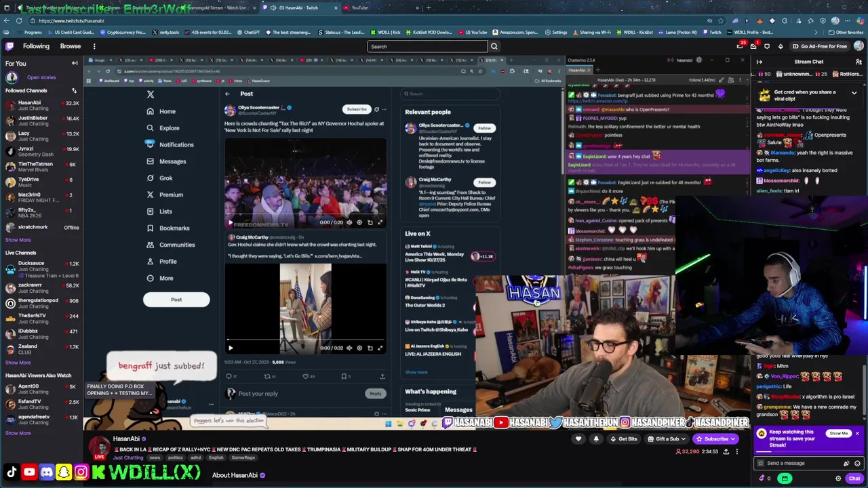Open the three-dot menu next to Browse

[x=94, y=46]
